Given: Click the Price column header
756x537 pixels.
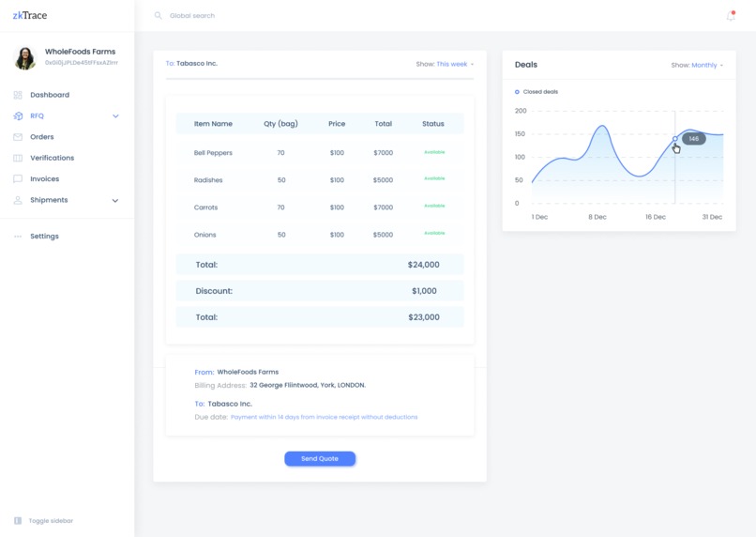Looking at the screenshot, I should [337, 124].
